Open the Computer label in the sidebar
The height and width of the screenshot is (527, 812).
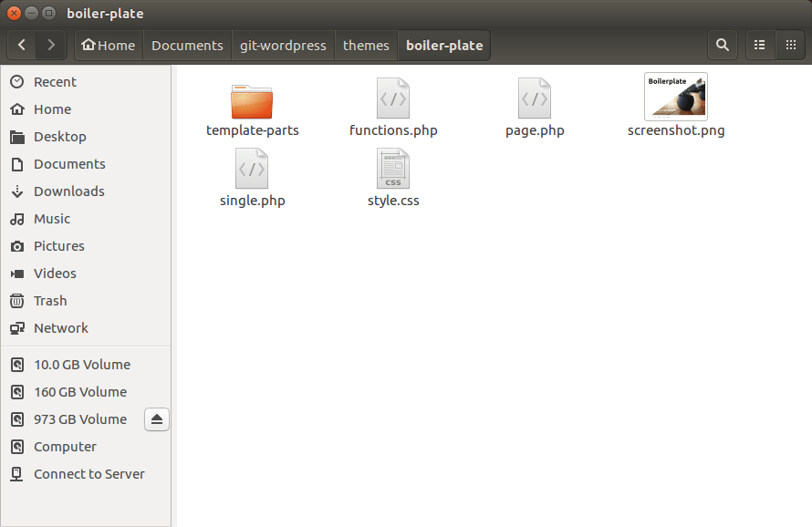[65, 447]
